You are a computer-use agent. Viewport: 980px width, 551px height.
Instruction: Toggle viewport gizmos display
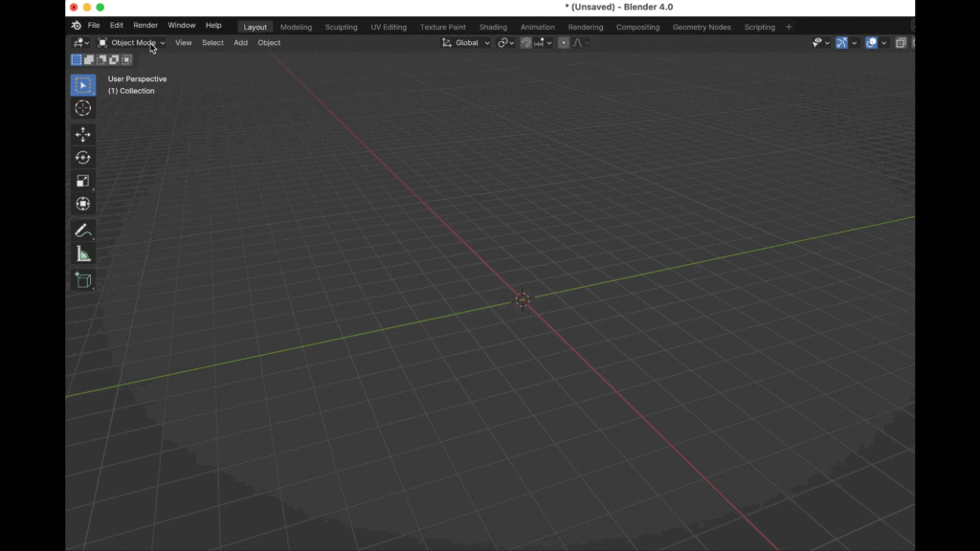pos(841,43)
